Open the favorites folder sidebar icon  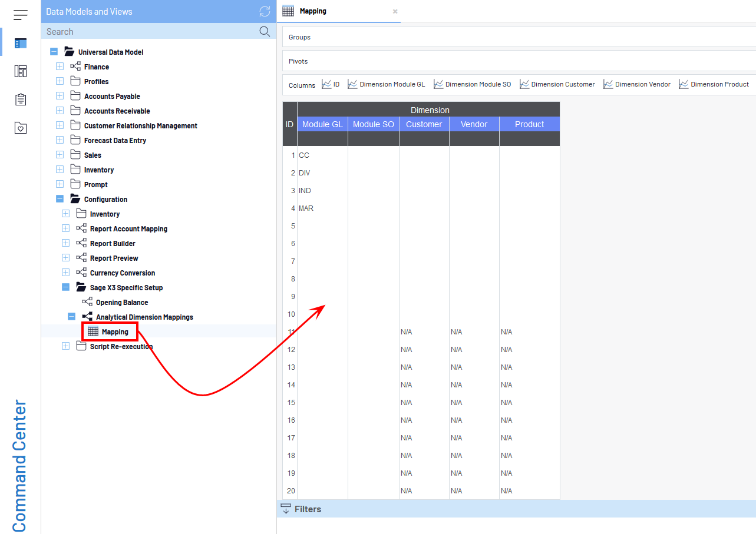[x=21, y=128]
